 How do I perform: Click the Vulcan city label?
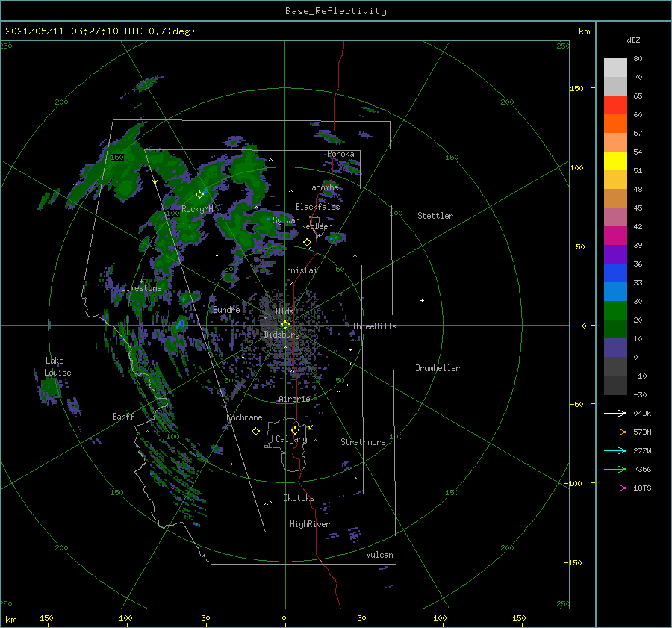tap(380, 555)
